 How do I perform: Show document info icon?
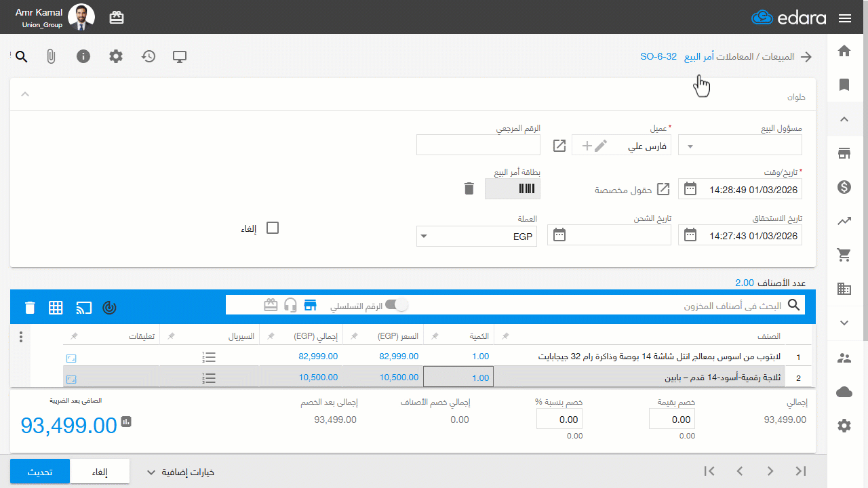coord(83,56)
